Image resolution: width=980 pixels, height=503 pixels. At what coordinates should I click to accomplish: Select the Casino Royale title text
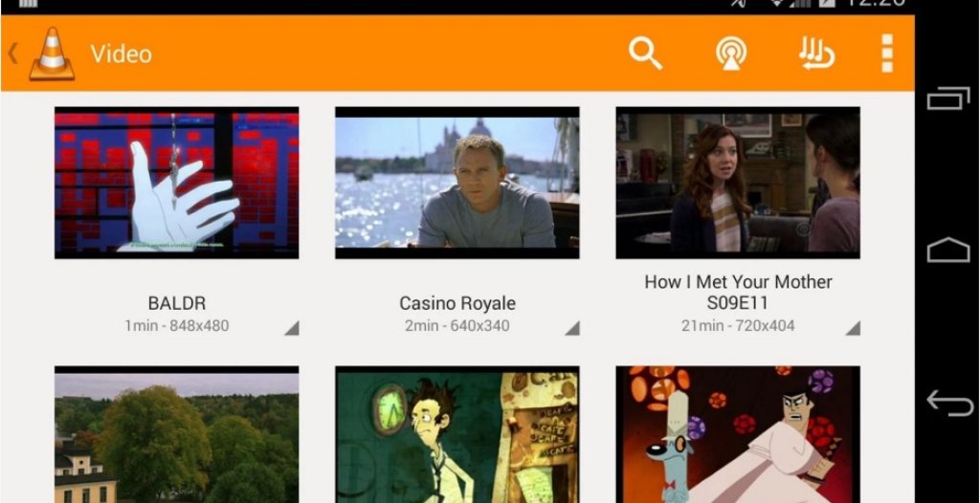tap(457, 304)
